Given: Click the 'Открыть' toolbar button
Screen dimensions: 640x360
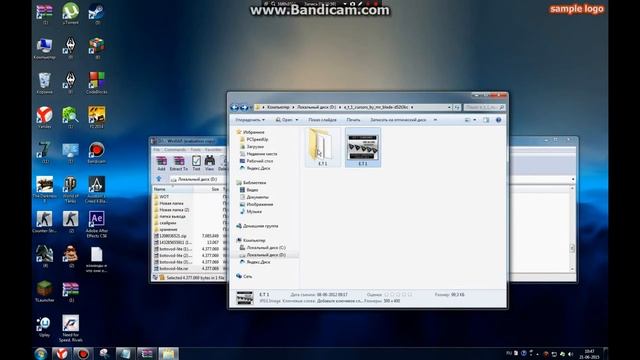Looking at the screenshot, I should (x=284, y=120).
